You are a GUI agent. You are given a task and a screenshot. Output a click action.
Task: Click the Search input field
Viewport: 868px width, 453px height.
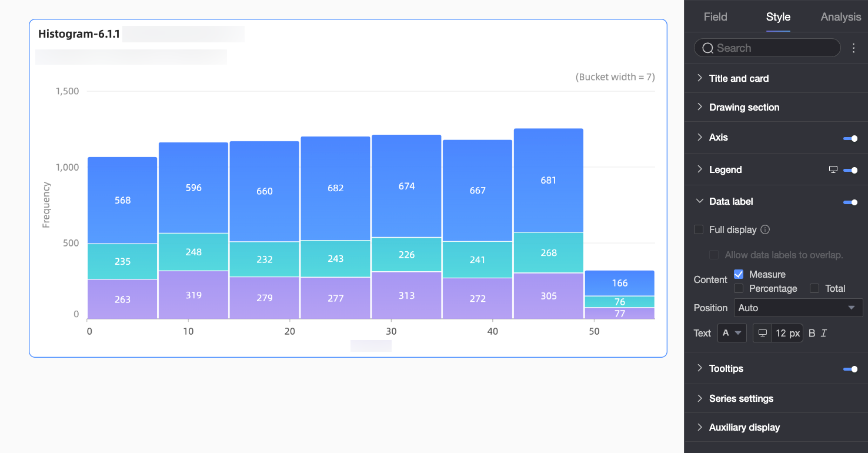(767, 48)
